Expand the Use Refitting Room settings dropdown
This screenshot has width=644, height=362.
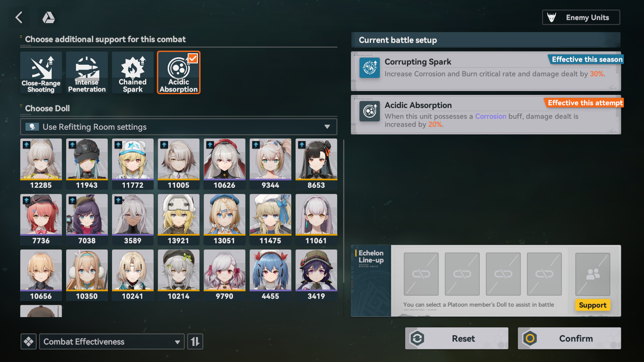tap(178, 127)
